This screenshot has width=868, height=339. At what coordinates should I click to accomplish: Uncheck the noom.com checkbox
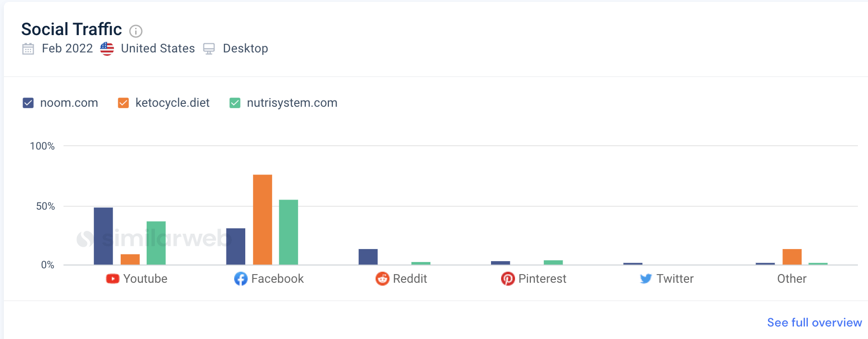(x=28, y=102)
